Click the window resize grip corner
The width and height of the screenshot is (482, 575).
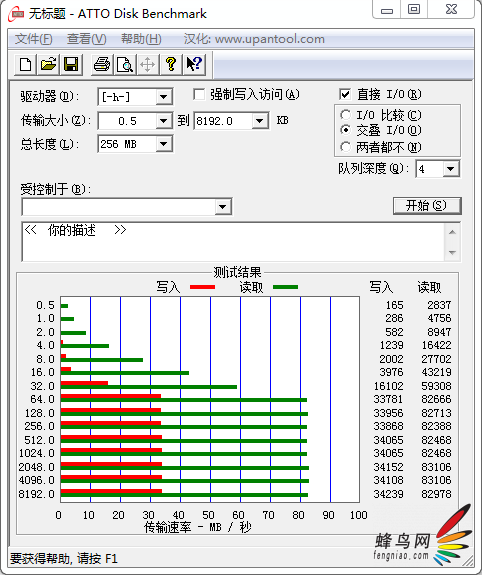[468, 560]
